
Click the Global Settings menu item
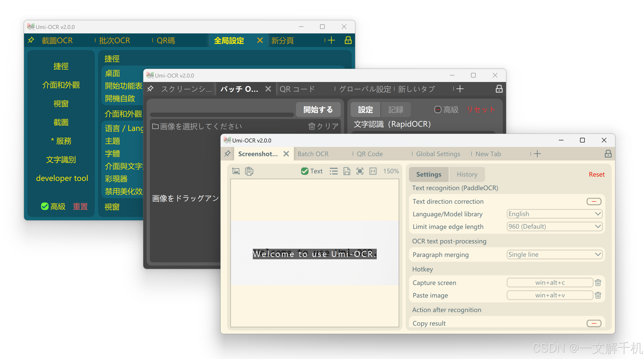437,153
